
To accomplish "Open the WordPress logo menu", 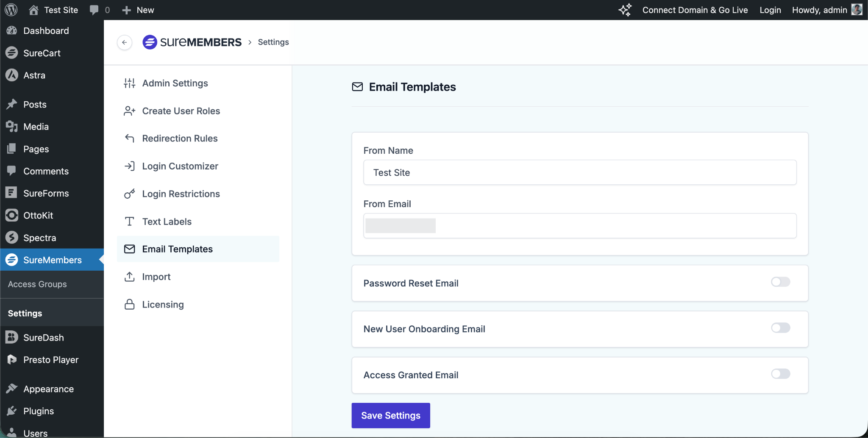I will click(11, 10).
